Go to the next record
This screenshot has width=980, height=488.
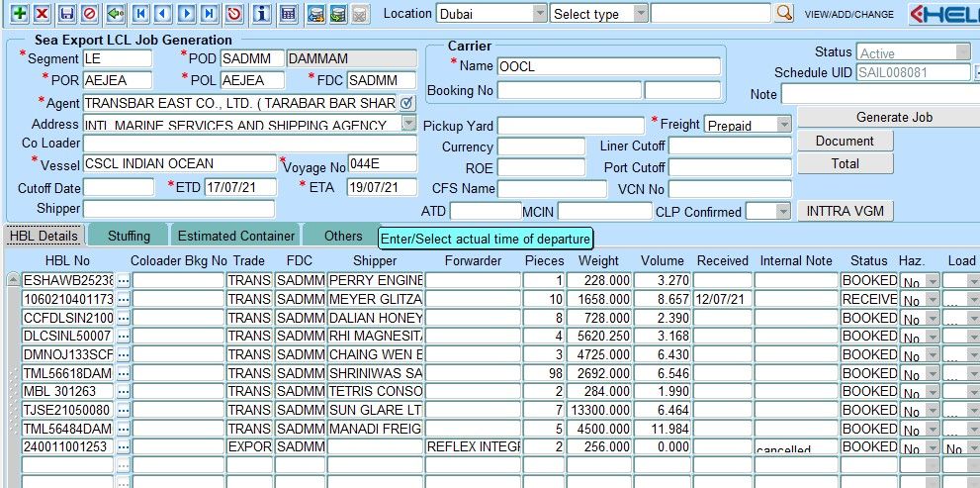tap(186, 13)
